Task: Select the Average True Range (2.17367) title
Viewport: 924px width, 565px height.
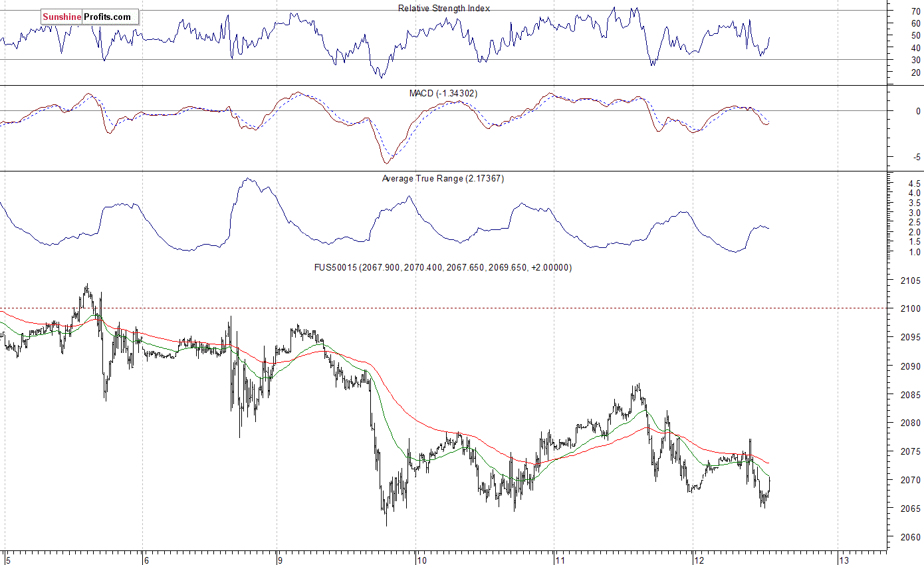Action: point(443,178)
